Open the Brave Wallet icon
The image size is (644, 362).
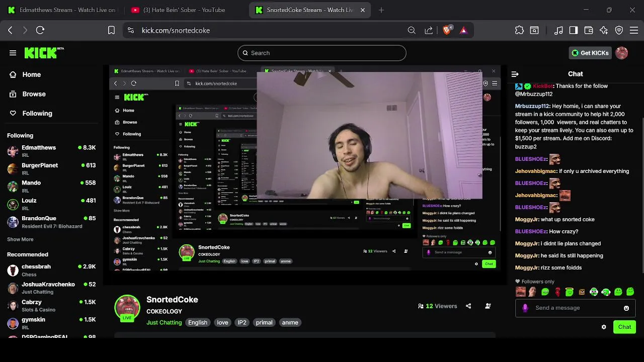tap(589, 30)
